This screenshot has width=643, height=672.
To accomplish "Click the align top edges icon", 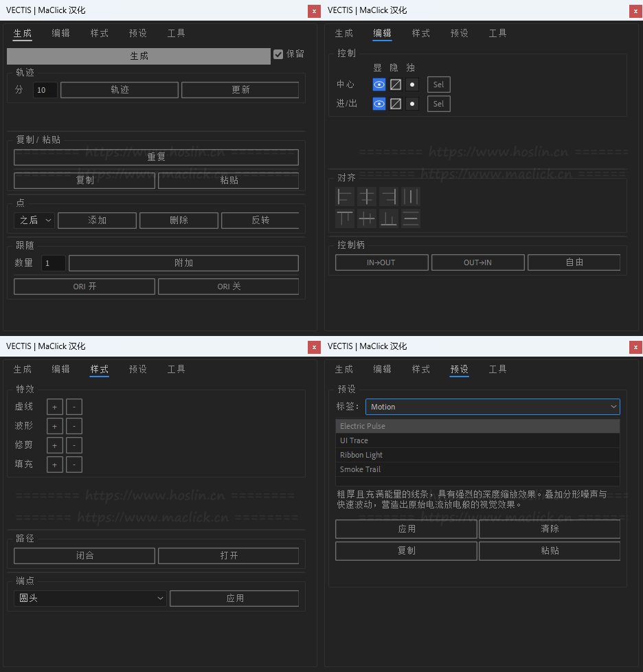I will pyautogui.click(x=345, y=219).
